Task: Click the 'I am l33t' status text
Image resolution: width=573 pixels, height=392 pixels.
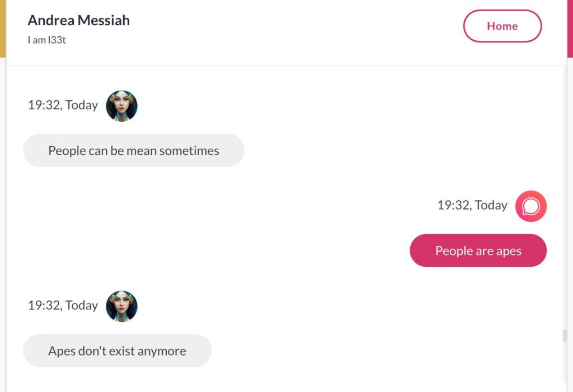Action: pos(47,40)
